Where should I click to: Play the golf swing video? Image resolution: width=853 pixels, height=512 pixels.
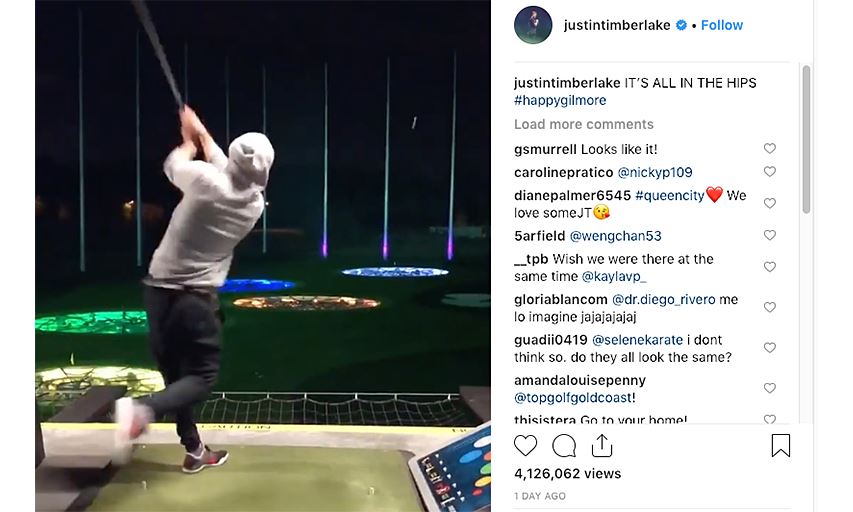(263, 256)
